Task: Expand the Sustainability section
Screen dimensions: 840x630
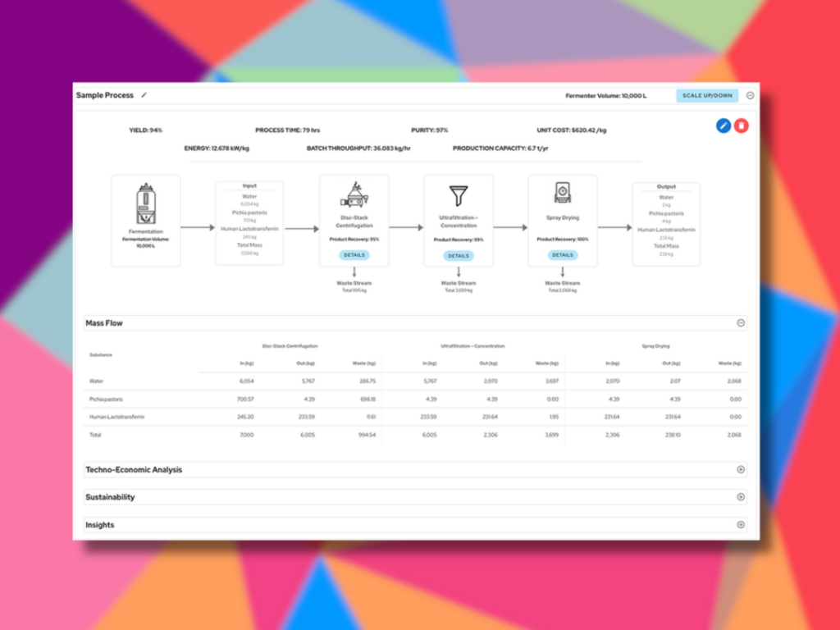Action: (741, 497)
